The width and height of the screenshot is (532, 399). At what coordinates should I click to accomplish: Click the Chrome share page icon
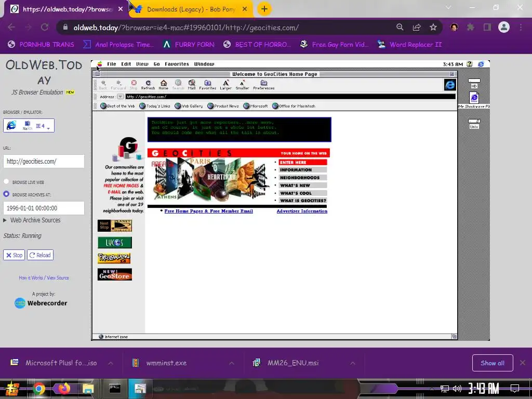(417, 28)
